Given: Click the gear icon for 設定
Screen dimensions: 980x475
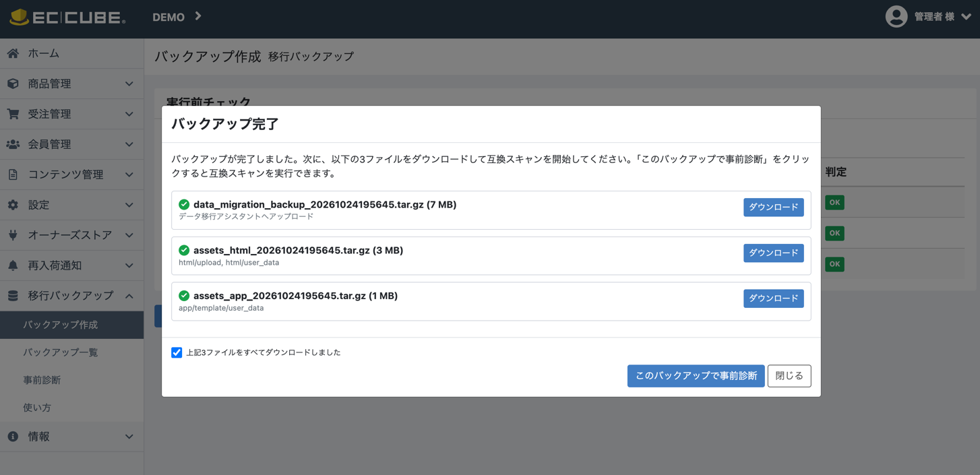Looking at the screenshot, I should pyautogui.click(x=13, y=205).
